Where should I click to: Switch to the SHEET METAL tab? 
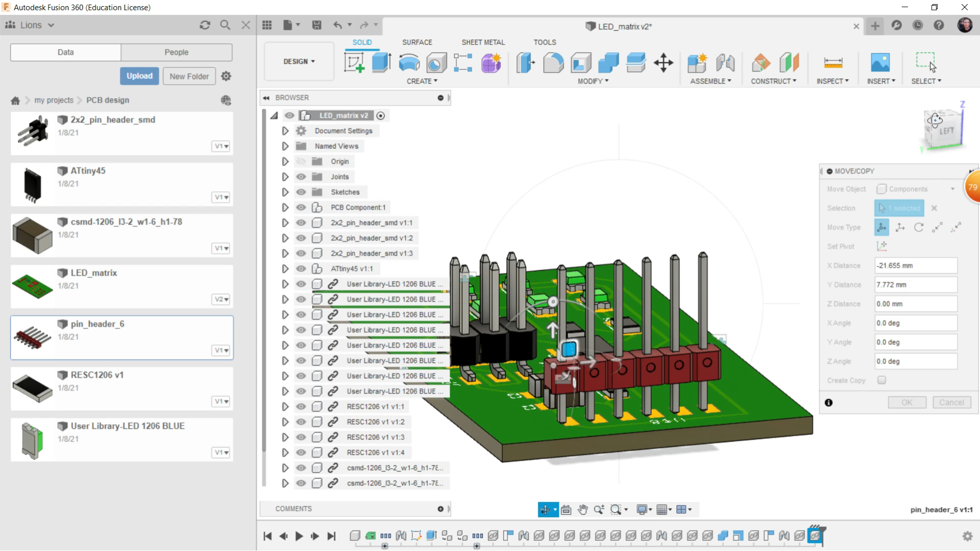[x=483, y=42]
